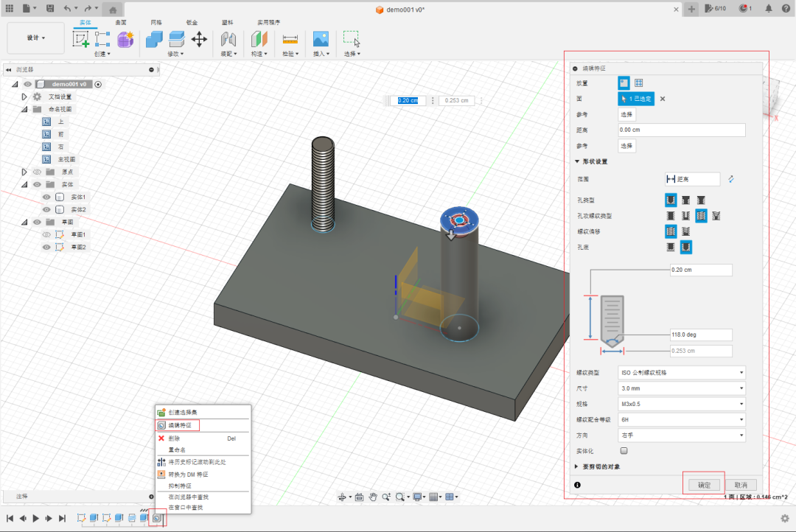The height and width of the screenshot is (532, 796).
Task: Open the 螺纹配合等级 dropdown showing 6H
Action: point(682,420)
